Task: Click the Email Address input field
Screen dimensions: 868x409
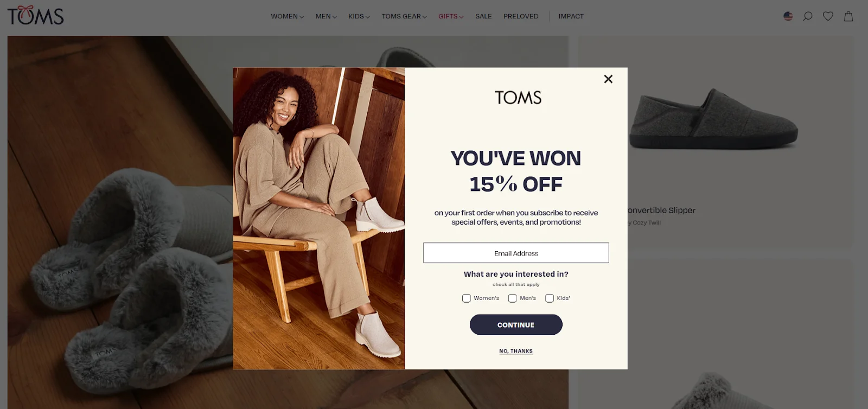Action: (x=516, y=253)
